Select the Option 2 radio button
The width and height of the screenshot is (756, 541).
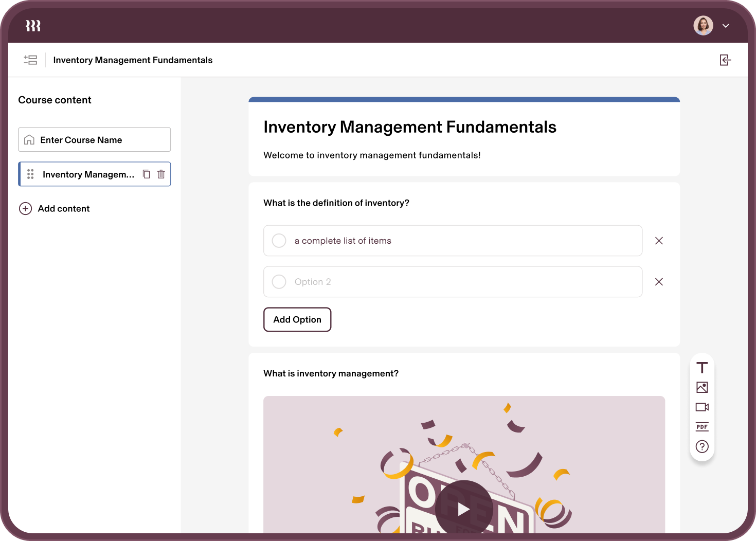pyautogui.click(x=279, y=282)
